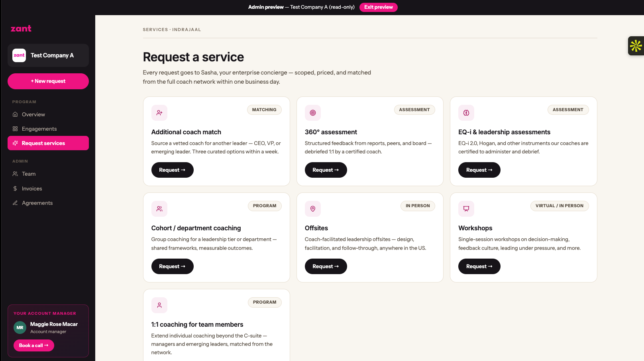Open Invoices in admin section
Image resolution: width=644 pixels, height=361 pixels.
click(x=48, y=188)
